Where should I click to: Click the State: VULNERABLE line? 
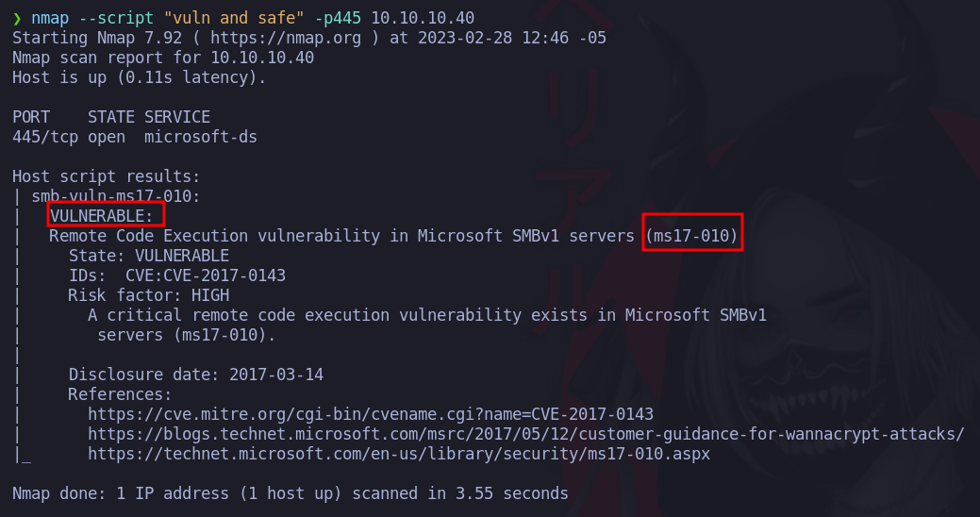click(149, 256)
